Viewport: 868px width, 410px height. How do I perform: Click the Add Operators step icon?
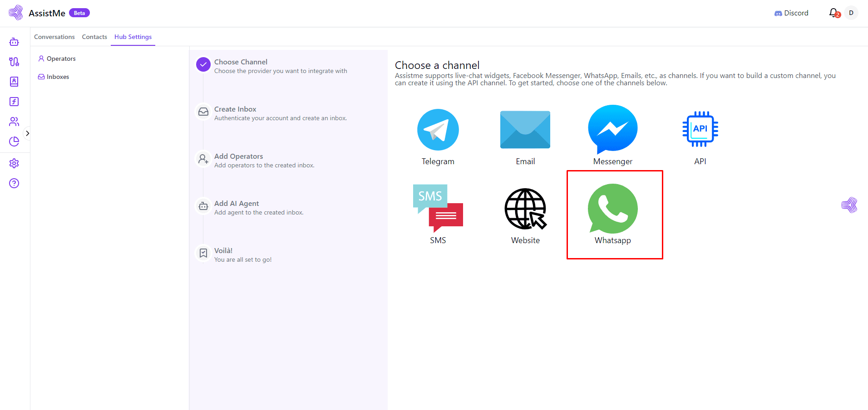coord(203,159)
